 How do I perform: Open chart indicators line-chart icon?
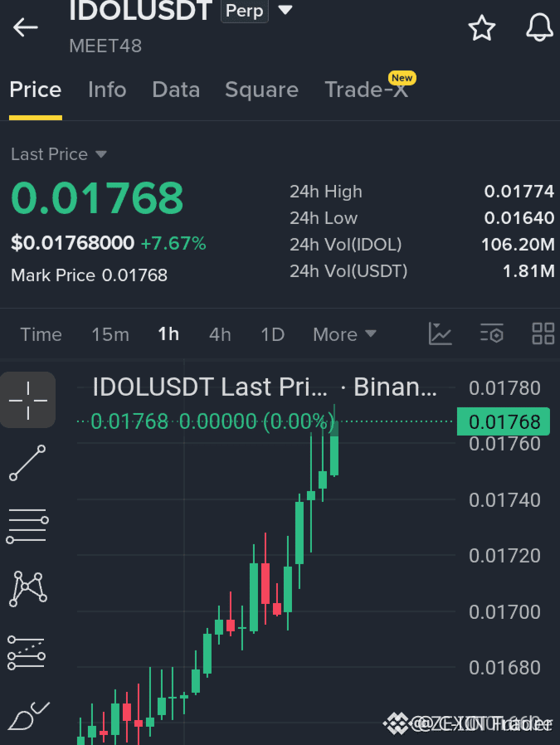(x=441, y=334)
